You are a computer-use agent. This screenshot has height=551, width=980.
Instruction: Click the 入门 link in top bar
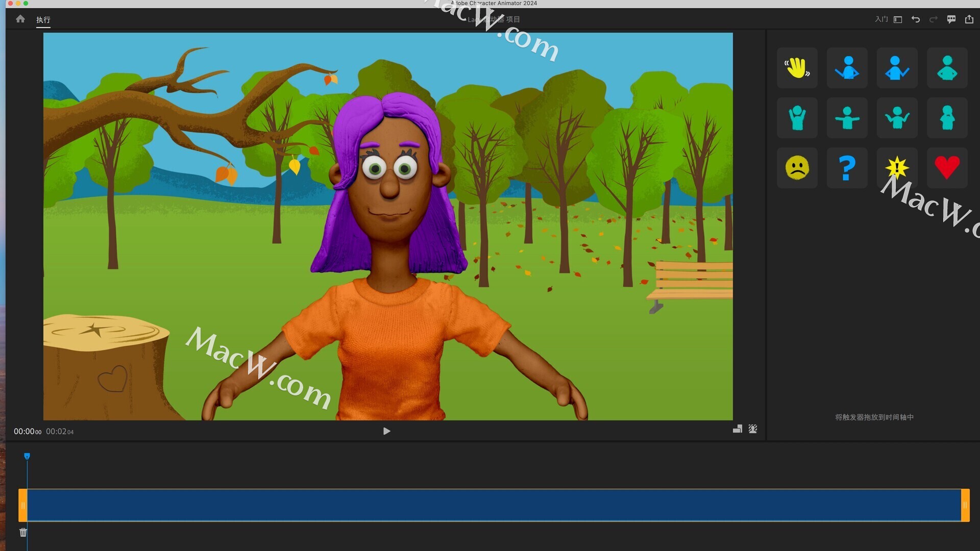(881, 19)
